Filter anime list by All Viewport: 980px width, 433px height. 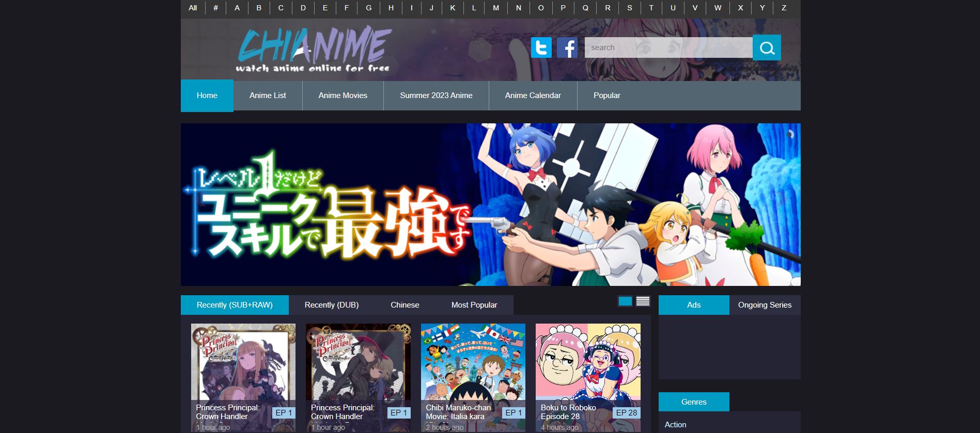[193, 8]
